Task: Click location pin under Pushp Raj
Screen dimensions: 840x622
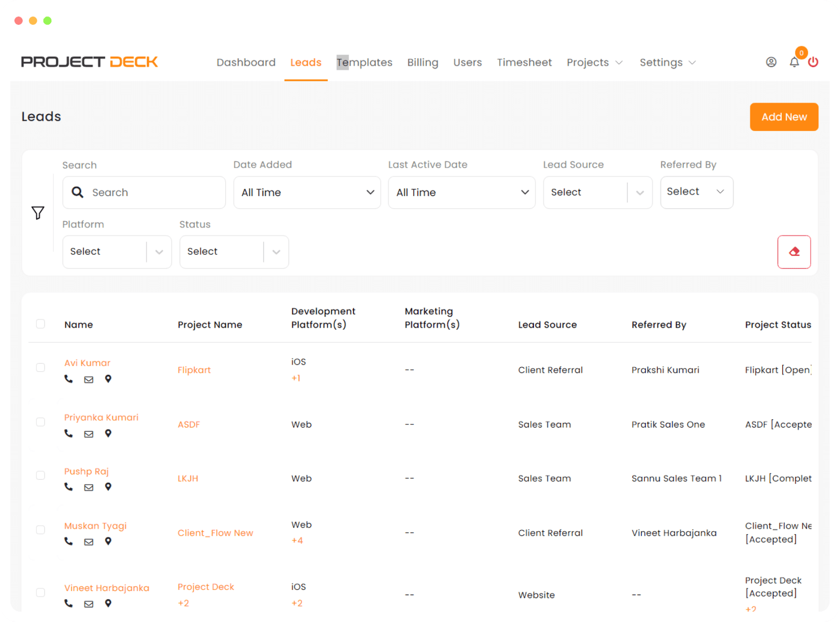Action: click(x=108, y=487)
